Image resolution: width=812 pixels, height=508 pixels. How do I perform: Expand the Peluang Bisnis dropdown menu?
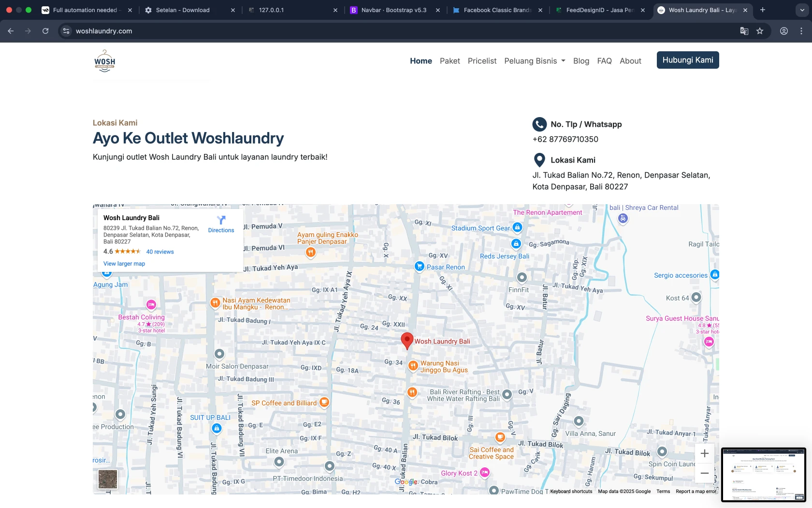(x=535, y=61)
